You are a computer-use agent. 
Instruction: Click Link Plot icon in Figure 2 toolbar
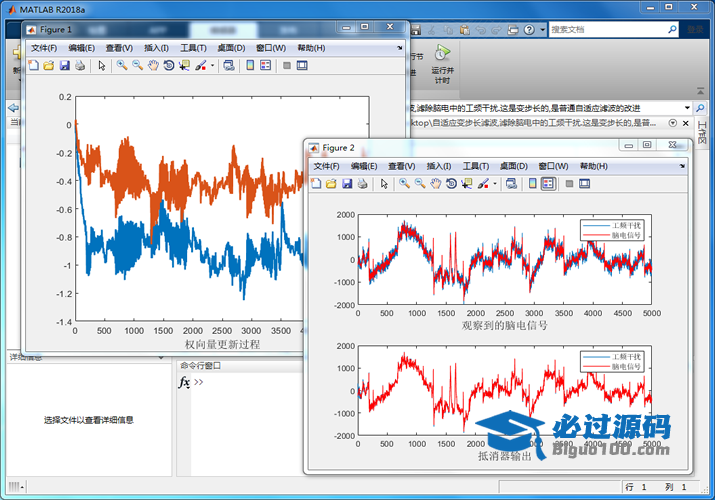coord(512,184)
